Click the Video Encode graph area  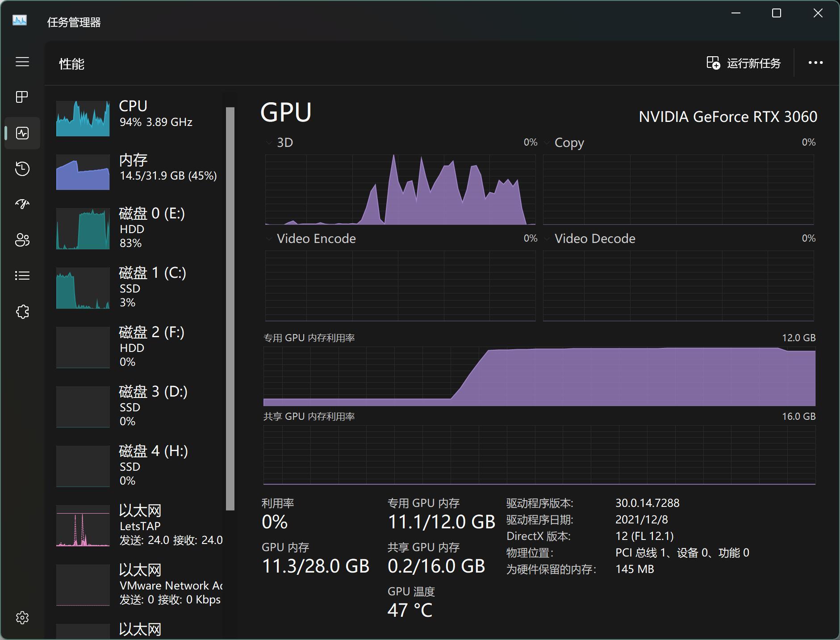400,286
